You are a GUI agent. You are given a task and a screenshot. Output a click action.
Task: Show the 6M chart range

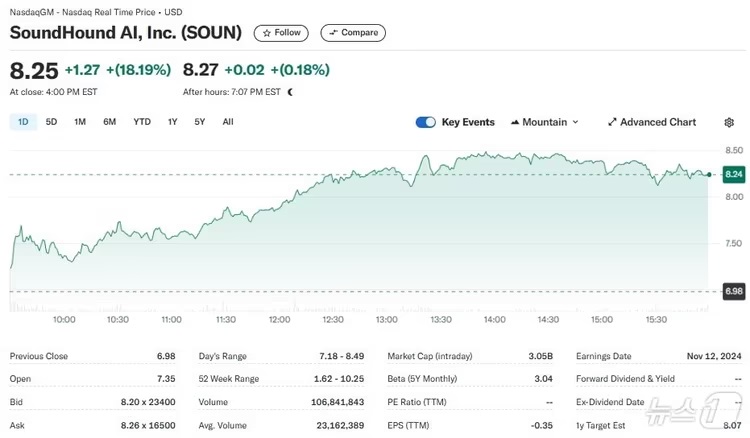[109, 122]
